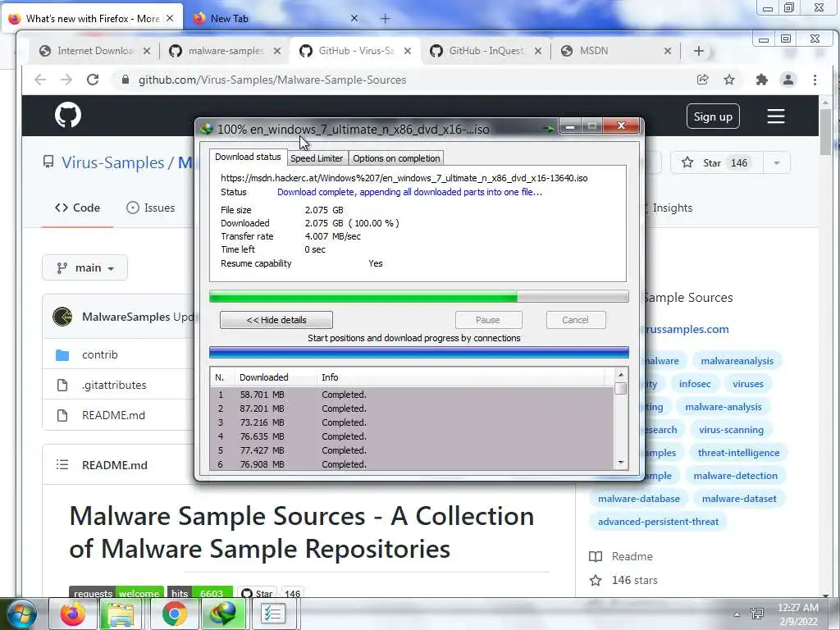Switch to Speed Limiter tab
The width and height of the screenshot is (840, 630).
(317, 158)
